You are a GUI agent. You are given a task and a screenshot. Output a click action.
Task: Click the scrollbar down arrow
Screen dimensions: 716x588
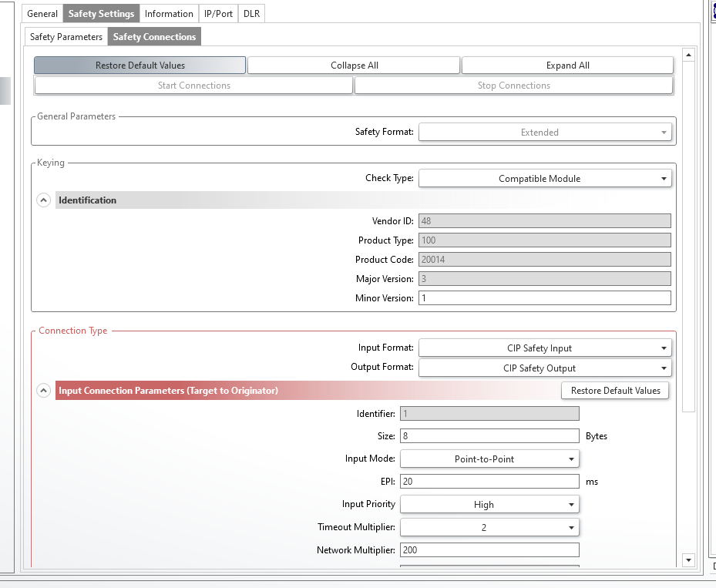pyautogui.click(x=688, y=559)
